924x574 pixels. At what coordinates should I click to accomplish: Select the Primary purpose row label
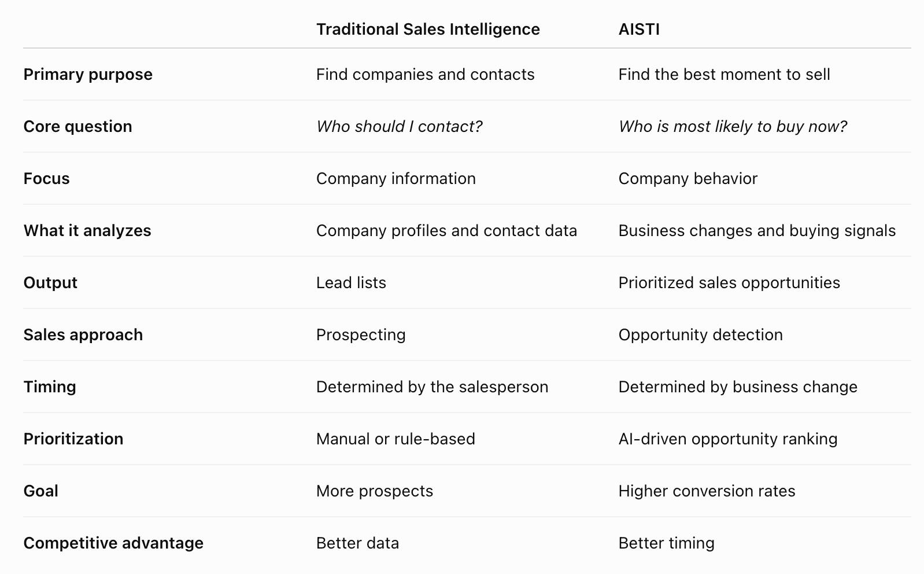pos(88,75)
